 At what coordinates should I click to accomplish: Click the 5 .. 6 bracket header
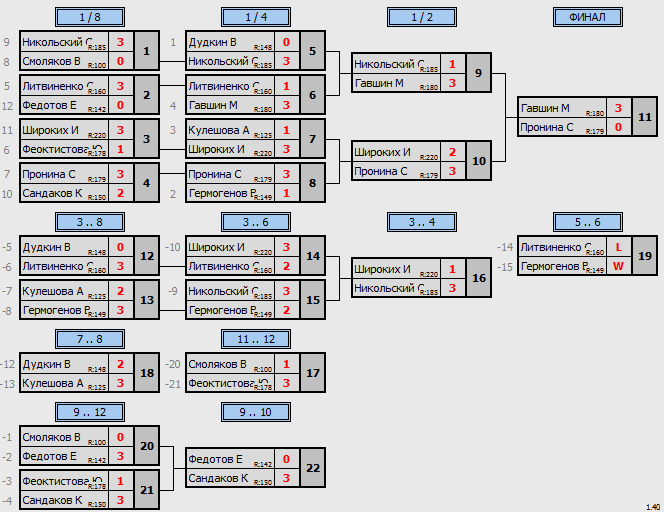pyautogui.click(x=588, y=222)
